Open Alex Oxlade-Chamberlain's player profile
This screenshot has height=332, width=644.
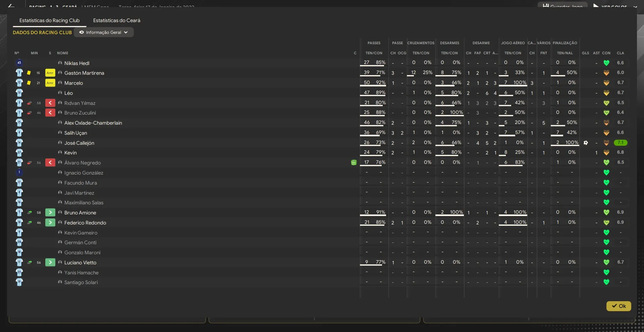93,123
